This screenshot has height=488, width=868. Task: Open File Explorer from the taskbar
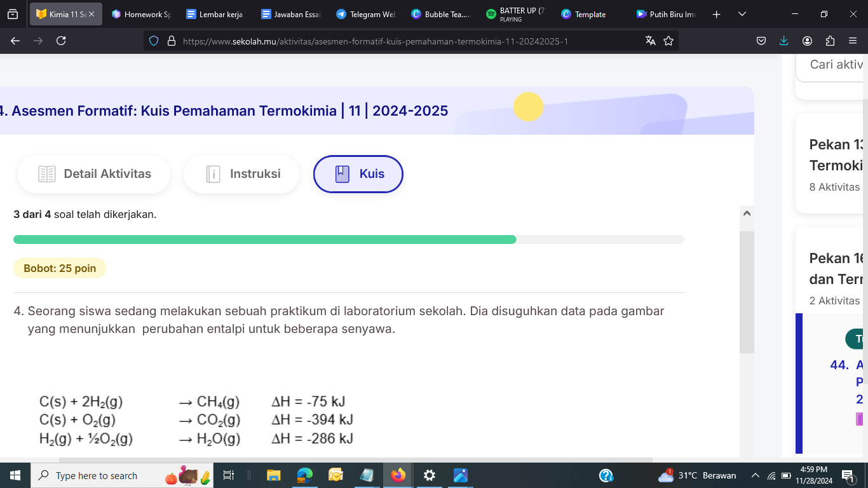(274, 475)
